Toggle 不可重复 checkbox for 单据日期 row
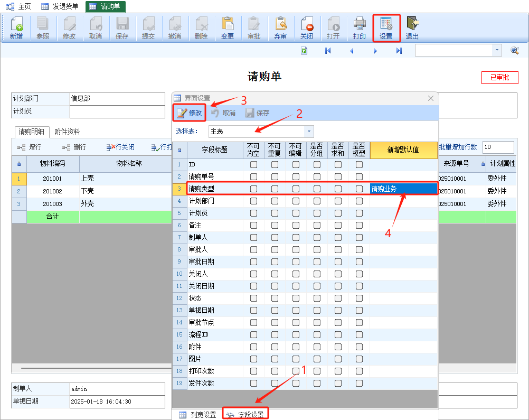This screenshot has height=420, width=529. [275, 310]
